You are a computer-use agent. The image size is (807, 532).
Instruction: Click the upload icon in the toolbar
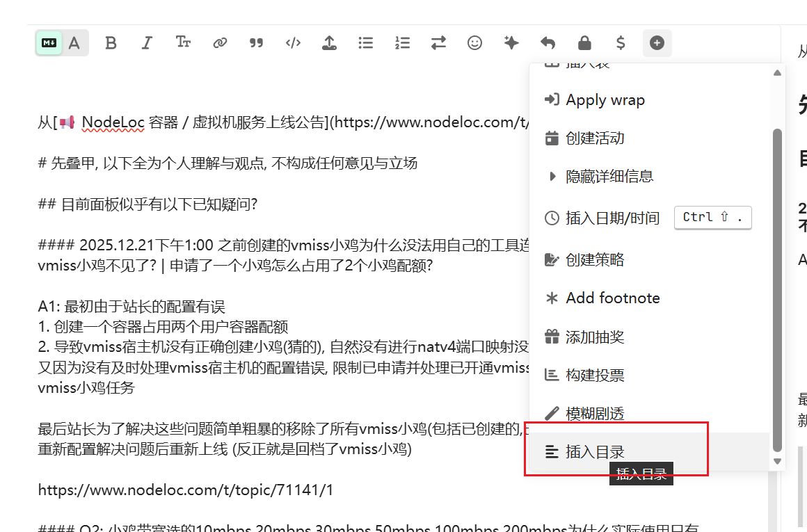pos(329,43)
